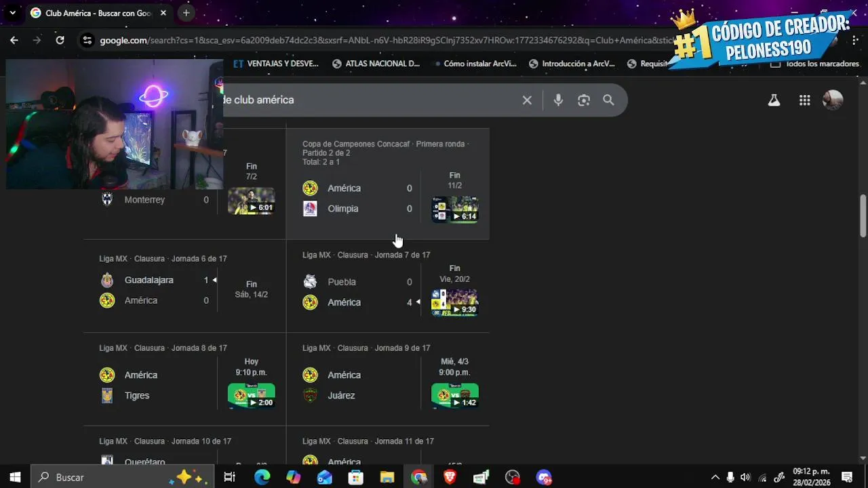Click the Tigres team name

pyautogui.click(x=137, y=395)
